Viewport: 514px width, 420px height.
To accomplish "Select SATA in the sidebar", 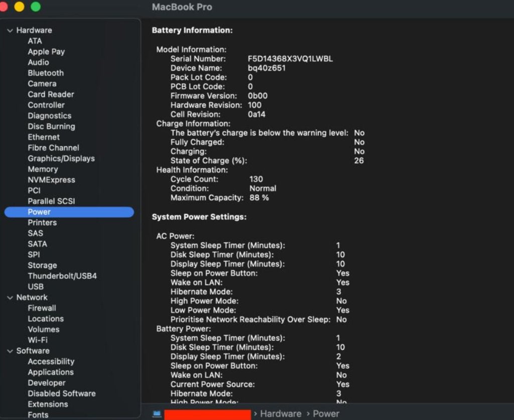I will pos(37,244).
